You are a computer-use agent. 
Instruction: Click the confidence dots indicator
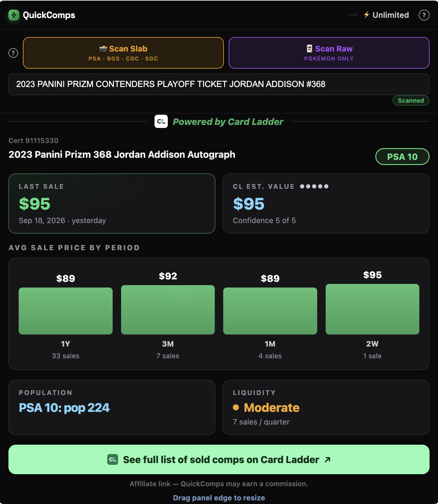(x=314, y=186)
